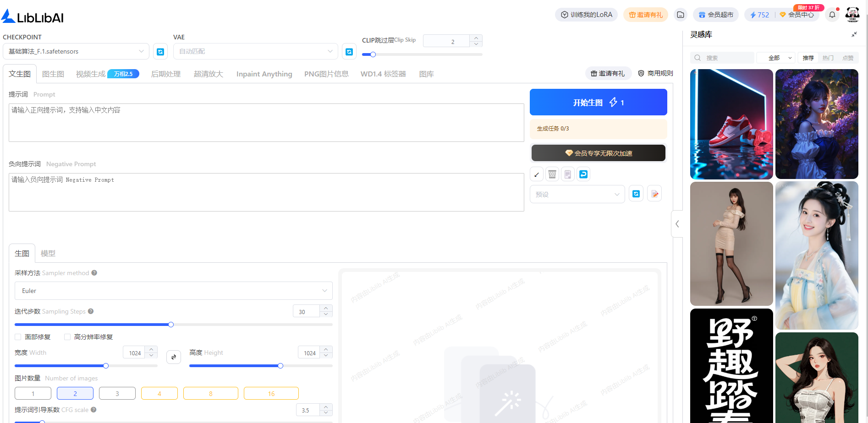Refresh the 预设 preset list
The width and height of the screenshot is (868, 423).
tap(636, 194)
